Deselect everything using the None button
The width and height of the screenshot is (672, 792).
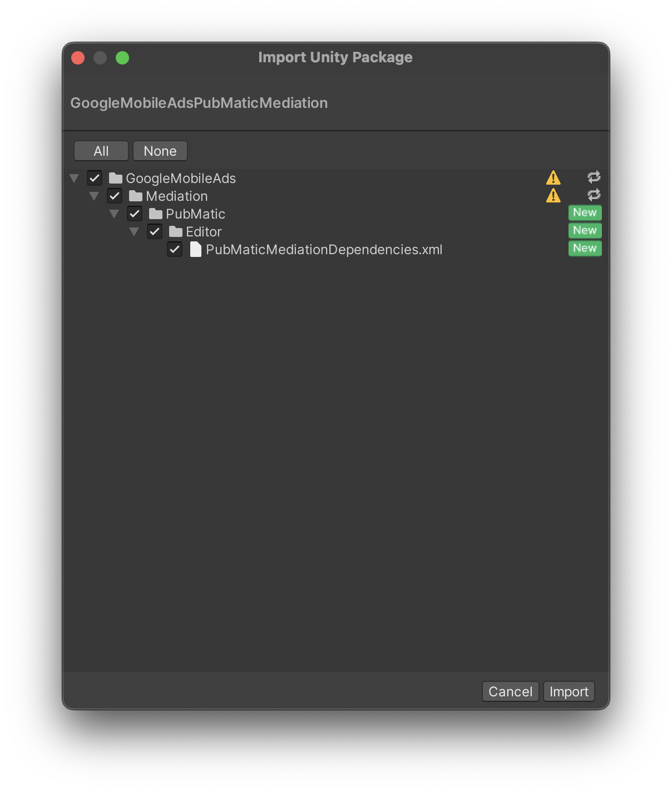pyautogui.click(x=160, y=151)
